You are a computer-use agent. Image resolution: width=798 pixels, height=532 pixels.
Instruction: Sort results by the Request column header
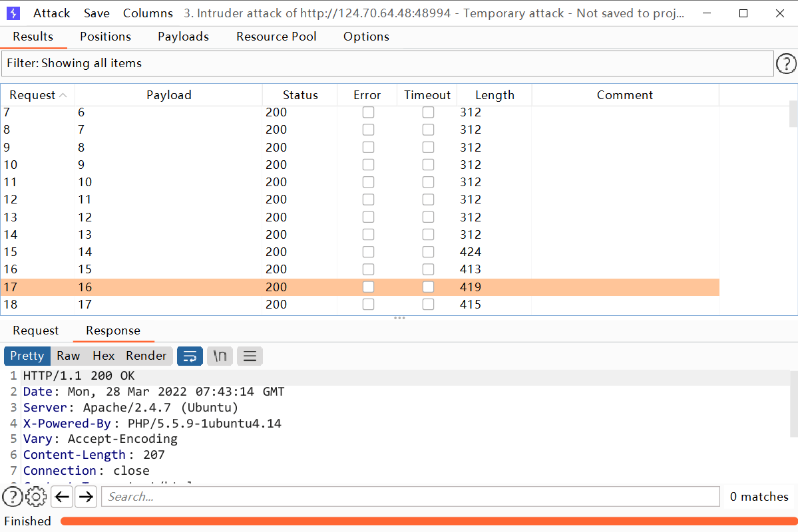pyautogui.click(x=38, y=95)
